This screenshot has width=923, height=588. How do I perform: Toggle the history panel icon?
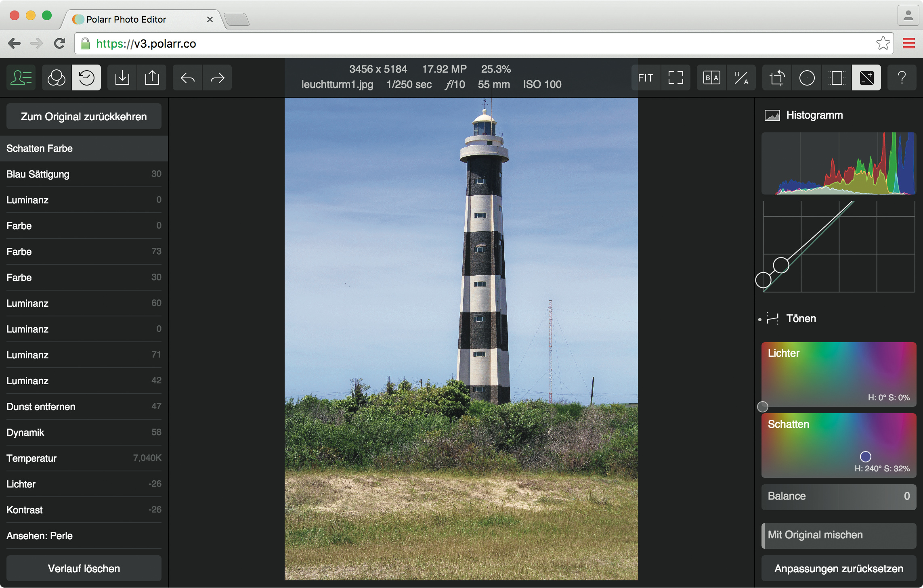[86, 77]
